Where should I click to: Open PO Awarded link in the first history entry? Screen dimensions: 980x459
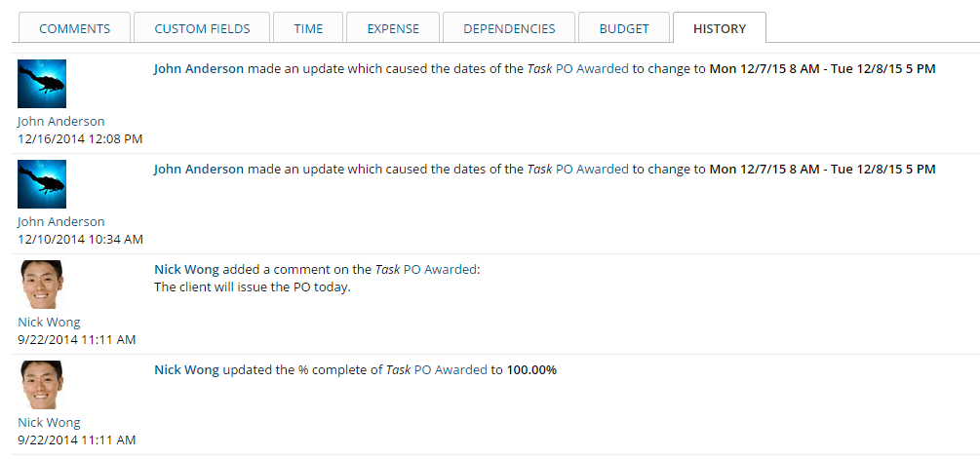[x=592, y=68]
